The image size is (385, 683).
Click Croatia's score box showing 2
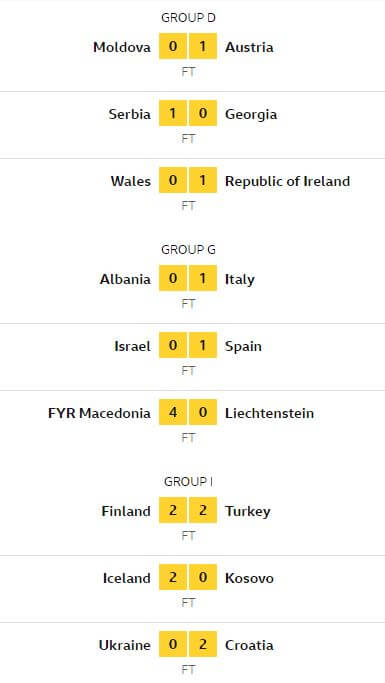click(203, 644)
